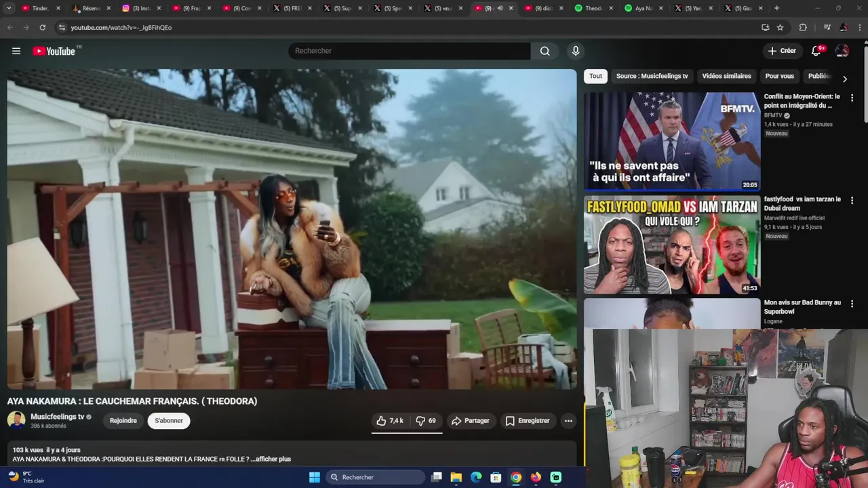
Task: Switch to the Aya Nakamura Spotify tab
Action: coord(644,8)
